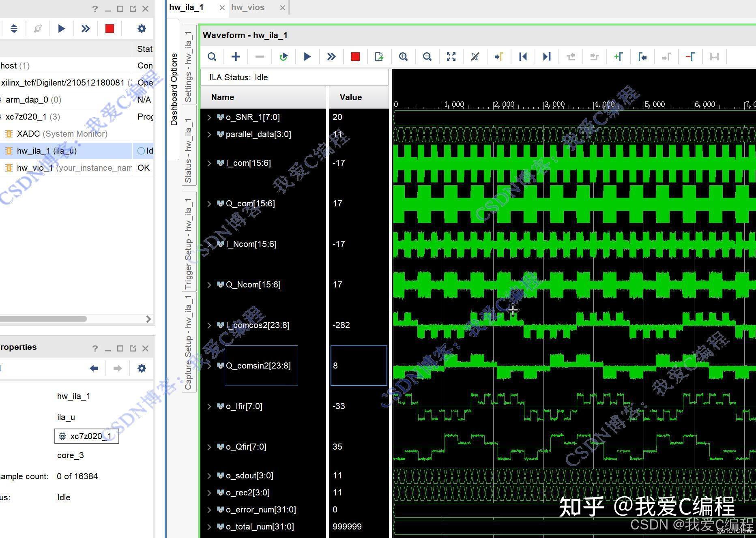The image size is (756, 538).
Task: Go to the first sample with rewind icon
Action: click(x=523, y=57)
